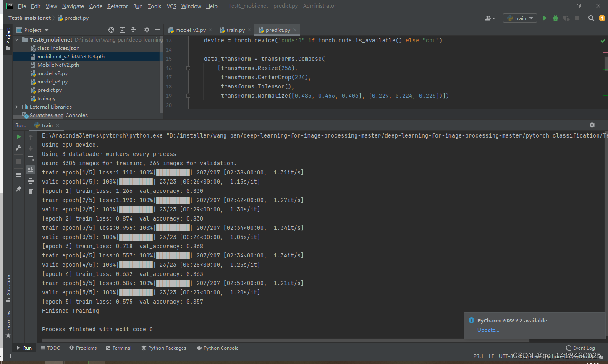608x364 pixels.
Task: Collapse all in Project panel toolbar
Action: click(x=133, y=30)
